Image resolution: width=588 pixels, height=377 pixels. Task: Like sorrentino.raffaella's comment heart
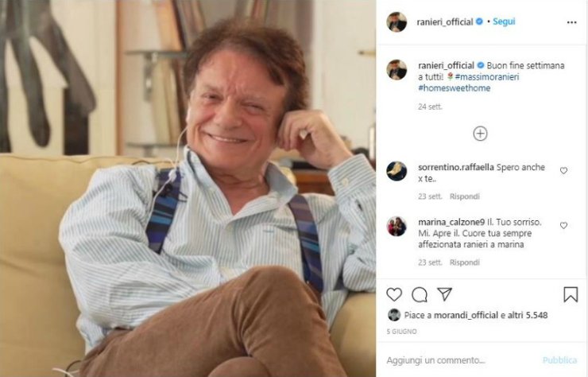point(563,170)
